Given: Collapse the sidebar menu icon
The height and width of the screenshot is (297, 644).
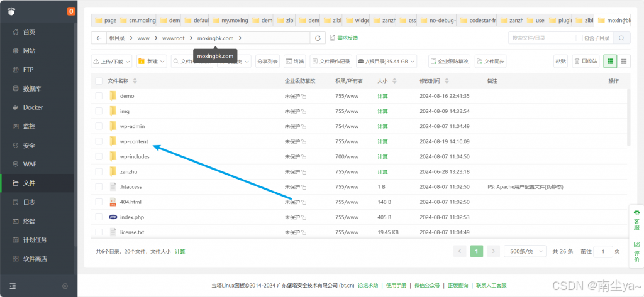Looking at the screenshot, I should [13, 286].
